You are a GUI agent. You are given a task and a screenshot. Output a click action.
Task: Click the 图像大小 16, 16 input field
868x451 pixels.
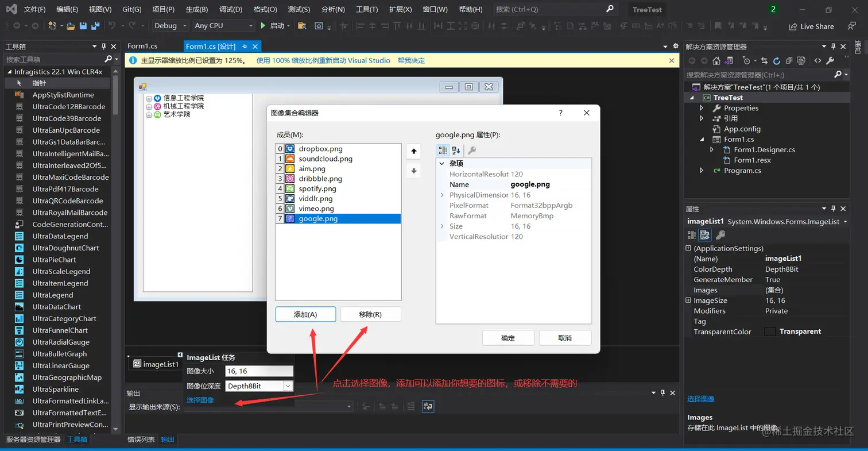pyautogui.click(x=259, y=371)
